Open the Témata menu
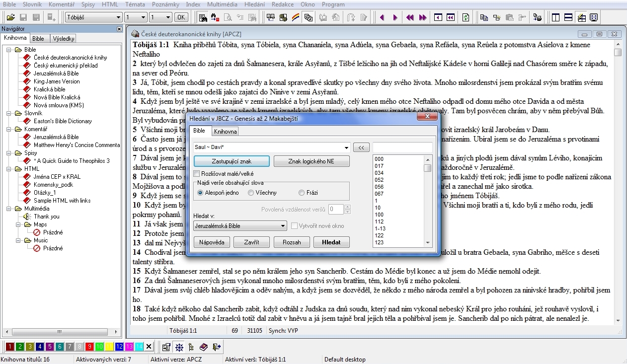The width and height of the screenshot is (627, 364). pos(136,4)
